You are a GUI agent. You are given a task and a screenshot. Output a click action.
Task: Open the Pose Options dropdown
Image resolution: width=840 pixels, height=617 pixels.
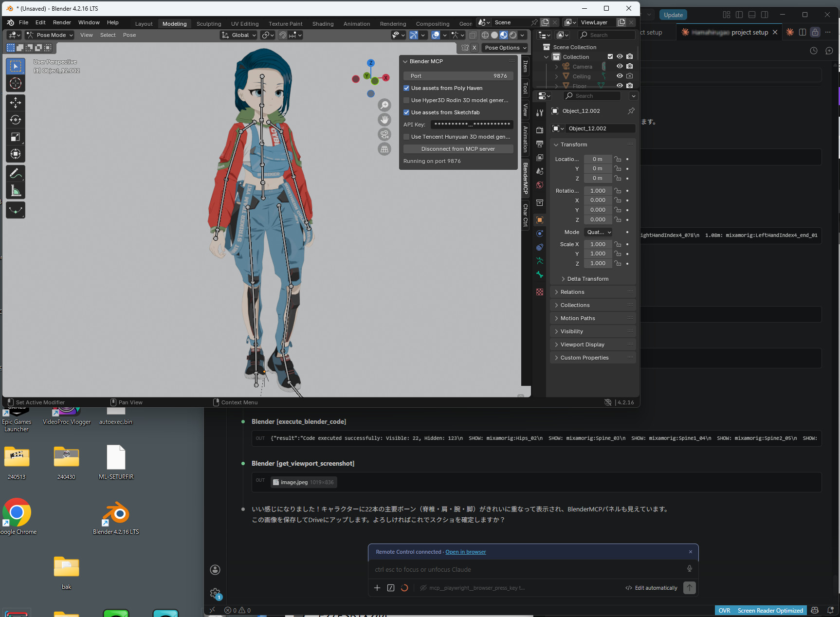[x=506, y=48]
